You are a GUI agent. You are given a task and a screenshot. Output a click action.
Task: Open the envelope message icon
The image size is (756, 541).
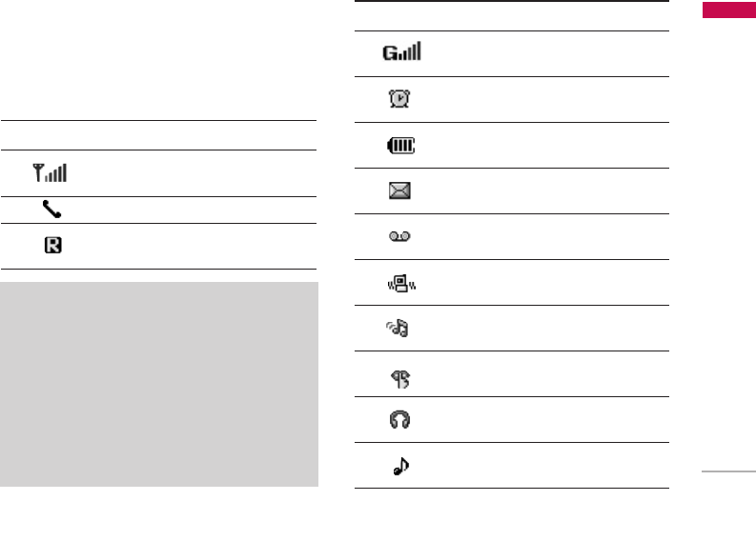(400, 190)
